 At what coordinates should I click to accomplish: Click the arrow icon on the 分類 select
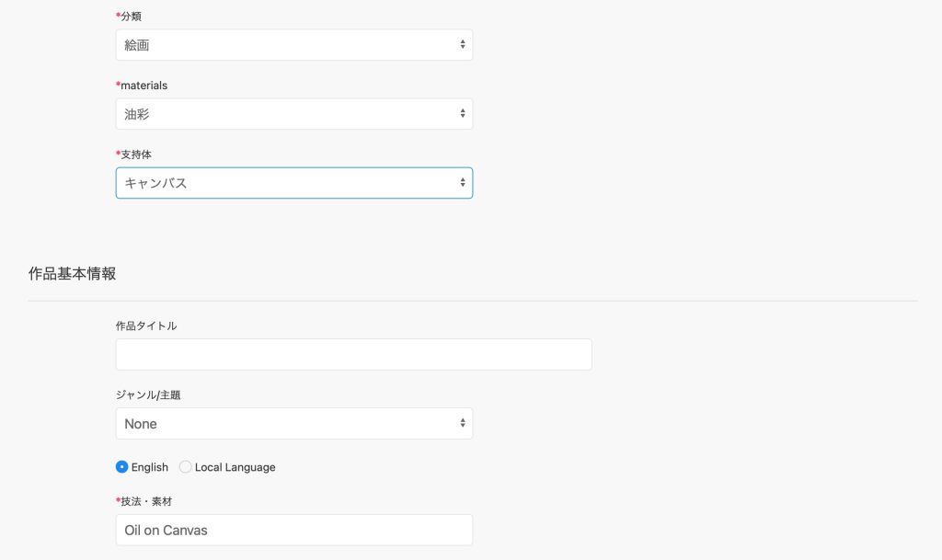pyautogui.click(x=462, y=45)
